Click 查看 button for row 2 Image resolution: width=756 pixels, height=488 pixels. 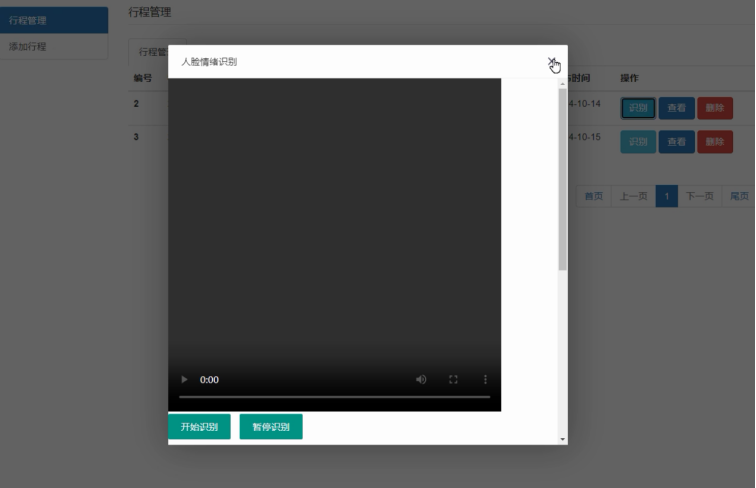676,108
